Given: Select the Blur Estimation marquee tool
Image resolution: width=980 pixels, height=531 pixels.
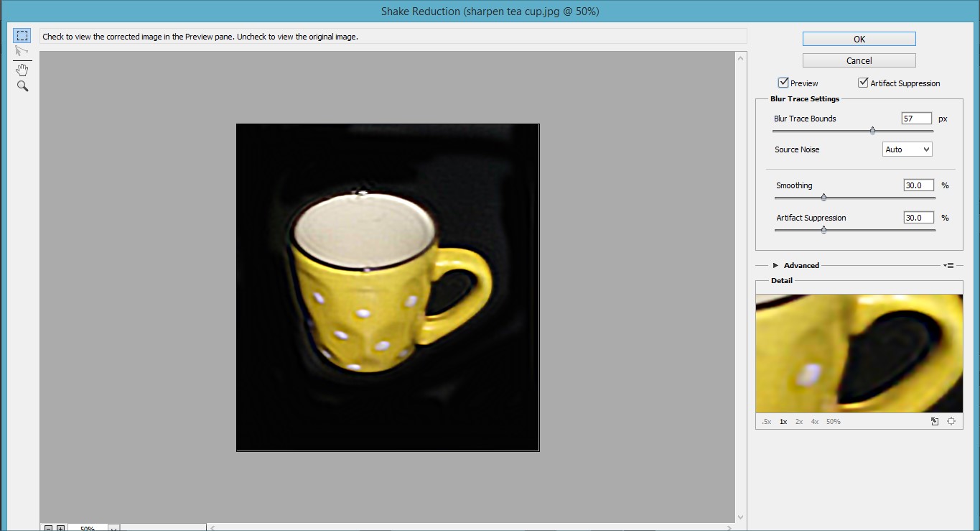Looking at the screenshot, I should [22, 35].
